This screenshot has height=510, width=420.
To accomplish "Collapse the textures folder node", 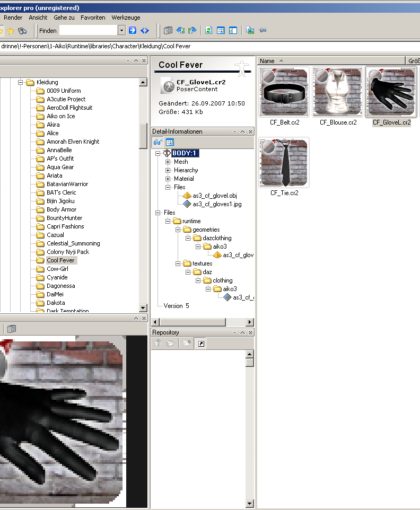I will pos(178,263).
